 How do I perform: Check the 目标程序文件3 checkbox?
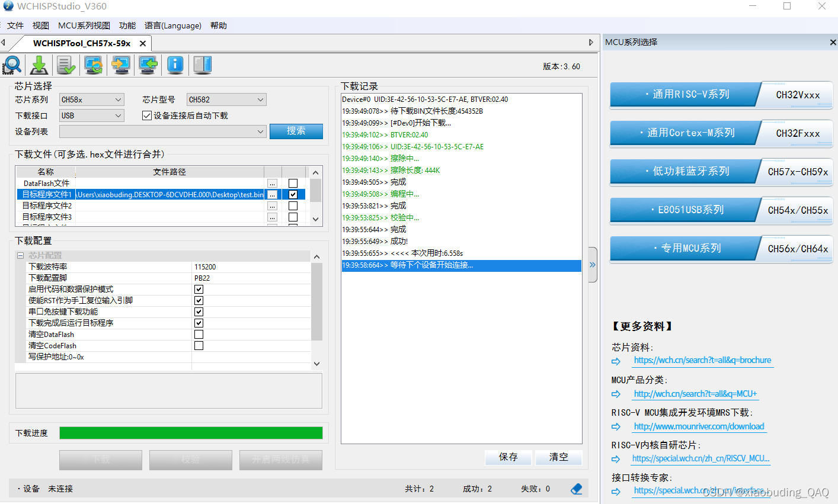tap(293, 217)
